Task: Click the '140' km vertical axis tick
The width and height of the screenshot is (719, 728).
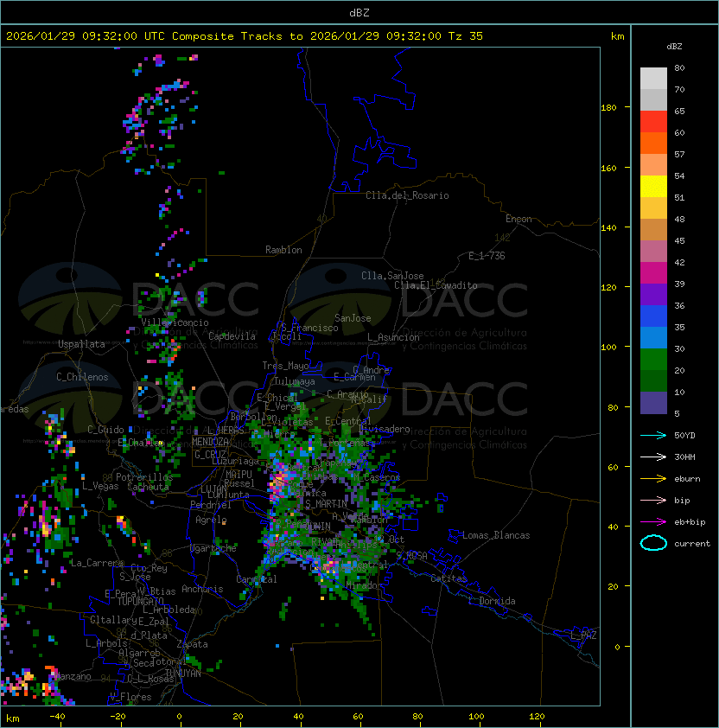Action: point(608,228)
